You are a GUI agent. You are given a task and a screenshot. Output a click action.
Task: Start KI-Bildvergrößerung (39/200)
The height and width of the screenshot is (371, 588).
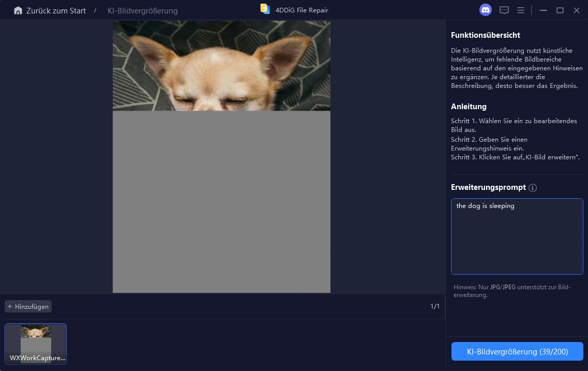click(517, 351)
